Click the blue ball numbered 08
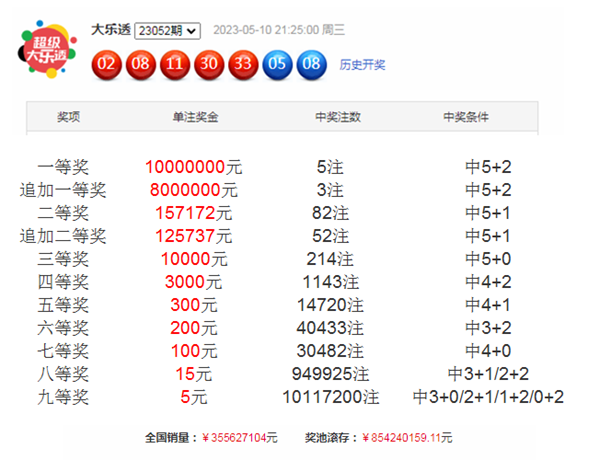This screenshot has height=460, width=592. point(311,65)
